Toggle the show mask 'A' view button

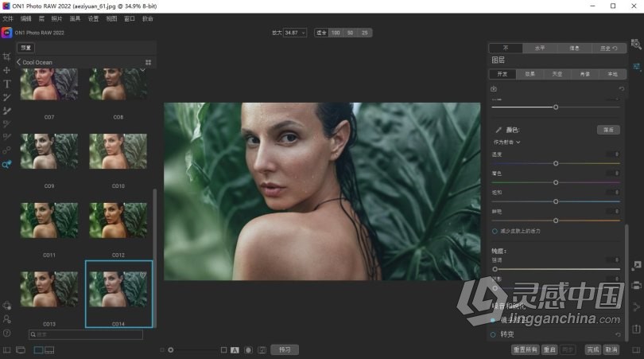tap(235, 350)
